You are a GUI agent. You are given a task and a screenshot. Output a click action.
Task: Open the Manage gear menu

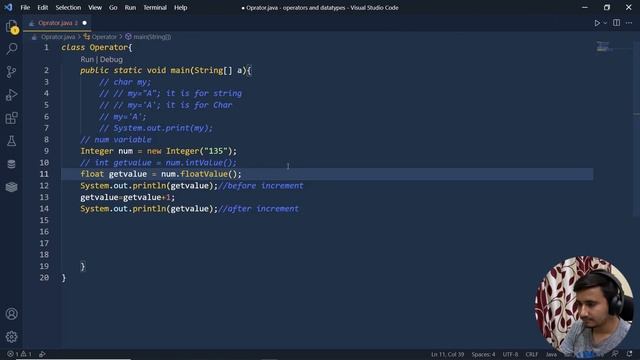(11, 337)
